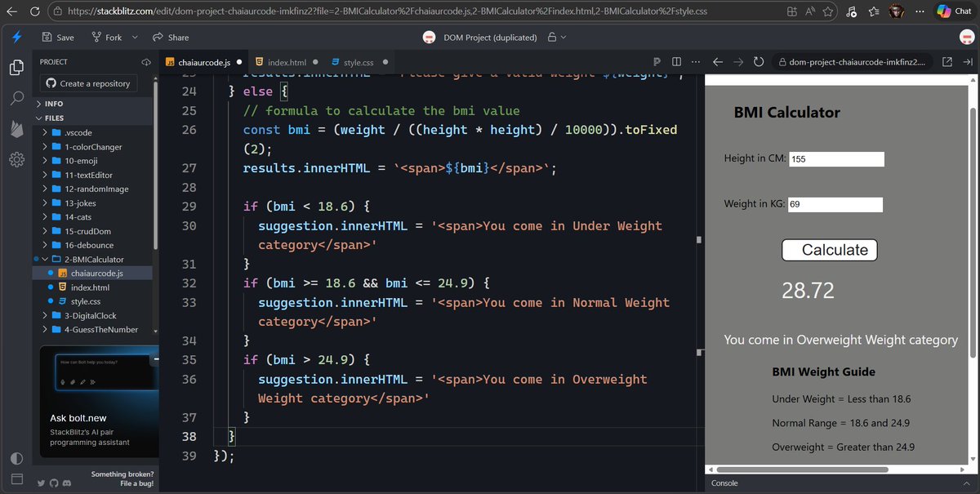Open the Fork dropdown arrow

click(135, 38)
